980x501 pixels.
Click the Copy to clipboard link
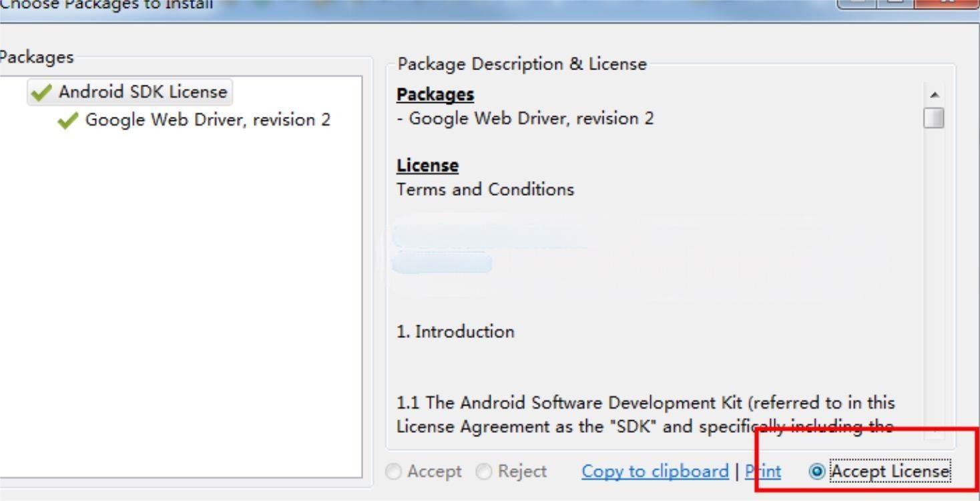pyautogui.click(x=655, y=472)
